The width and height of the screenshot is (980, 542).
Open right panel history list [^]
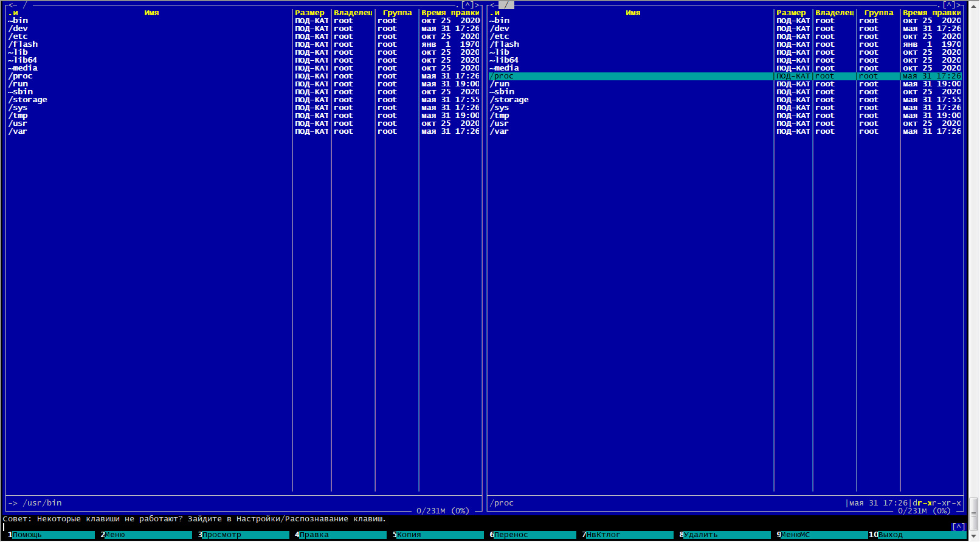click(x=948, y=5)
